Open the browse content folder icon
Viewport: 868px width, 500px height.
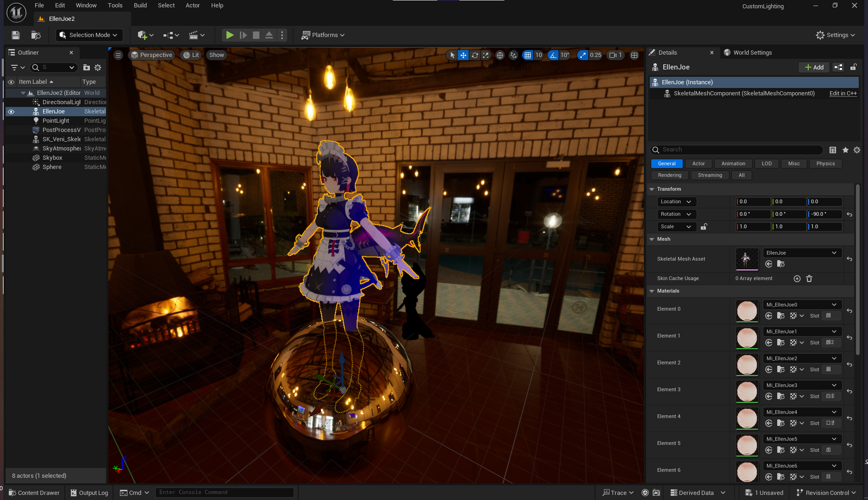tap(36, 35)
